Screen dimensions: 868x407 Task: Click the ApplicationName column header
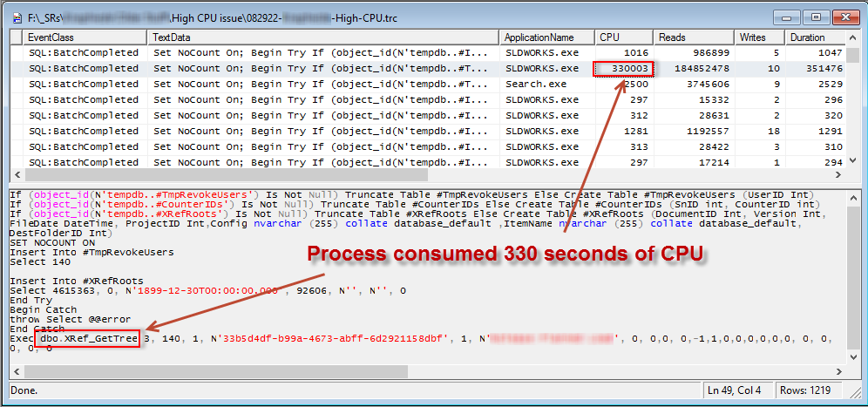click(546, 37)
